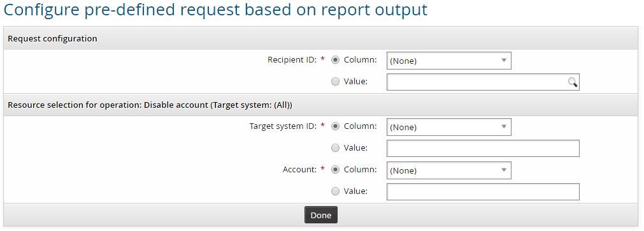The image size is (644, 231).
Task: Select Value radio for Account
Action: pyautogui.click(x=336, y=191)
